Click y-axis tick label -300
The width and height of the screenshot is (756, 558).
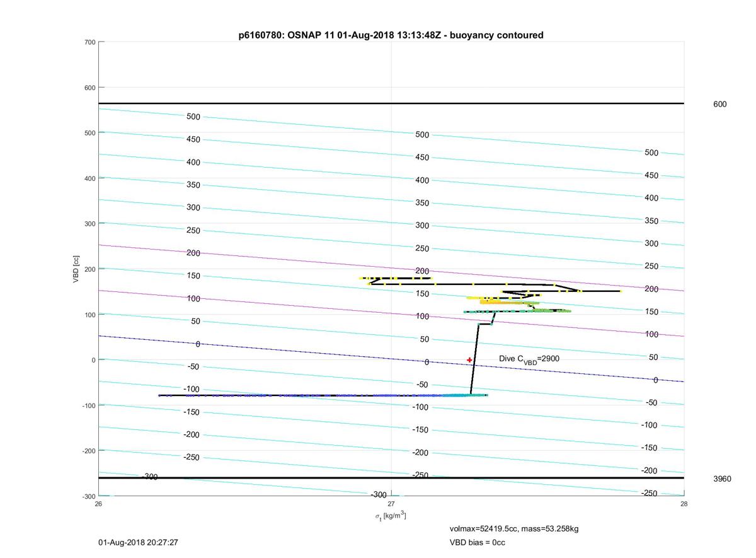click(89, 496)
